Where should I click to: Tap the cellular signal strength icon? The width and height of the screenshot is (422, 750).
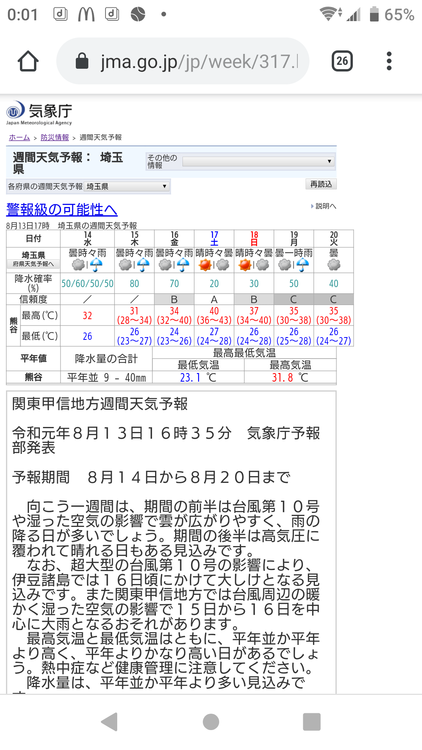(354, 14)
